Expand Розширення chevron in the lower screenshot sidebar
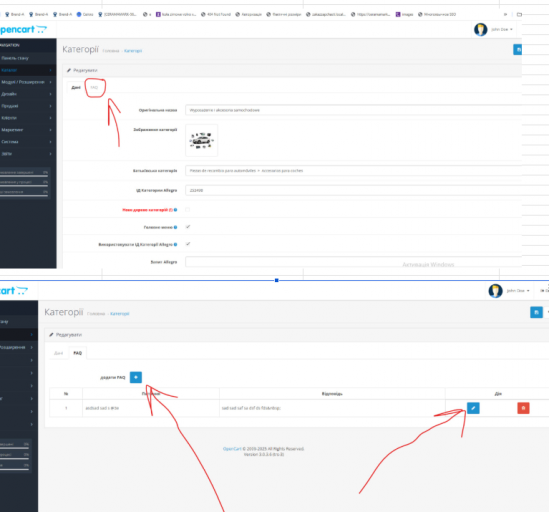This screenshot has height=512, width=549. click(32, 347)
